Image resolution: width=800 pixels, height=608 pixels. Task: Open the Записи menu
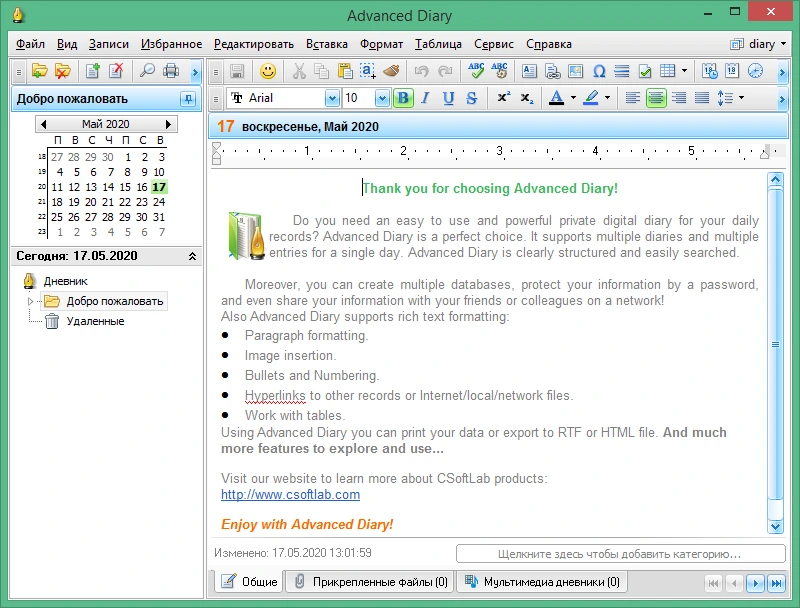[x=109, y=44]
